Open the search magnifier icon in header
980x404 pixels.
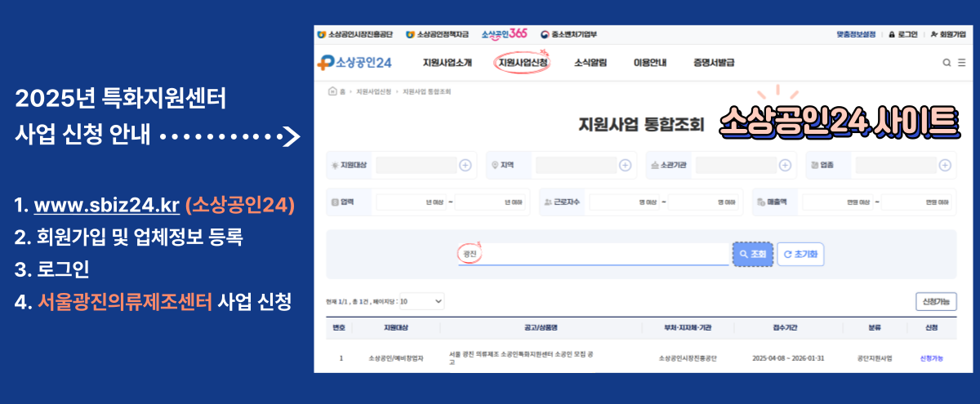[947, 62]
